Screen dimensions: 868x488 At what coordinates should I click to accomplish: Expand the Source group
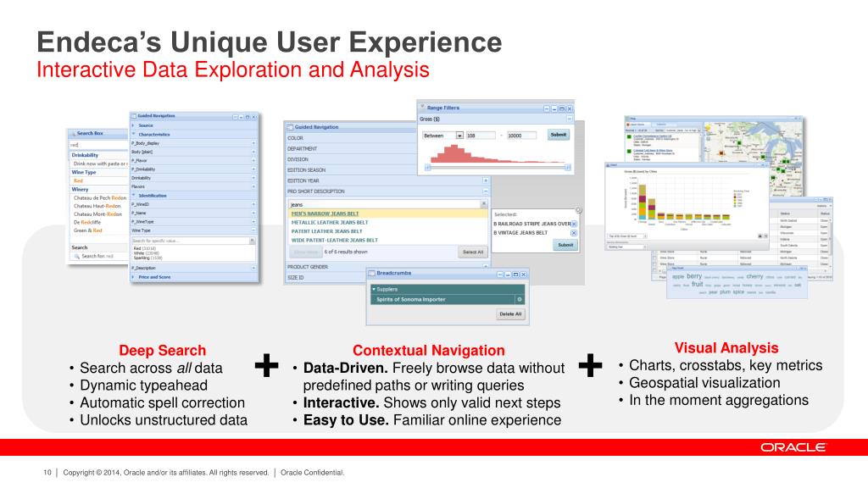pyautogui.click(x=133, y=125)
